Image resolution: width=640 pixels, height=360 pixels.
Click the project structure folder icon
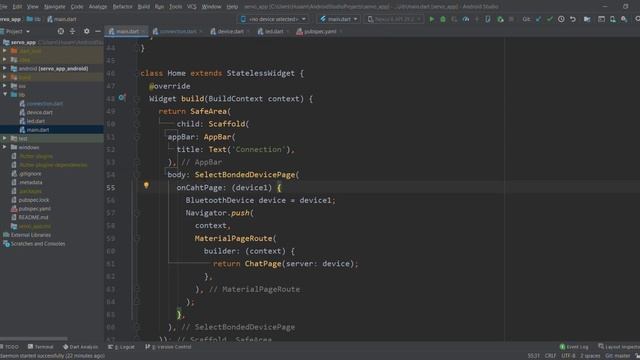click(587, 19)
